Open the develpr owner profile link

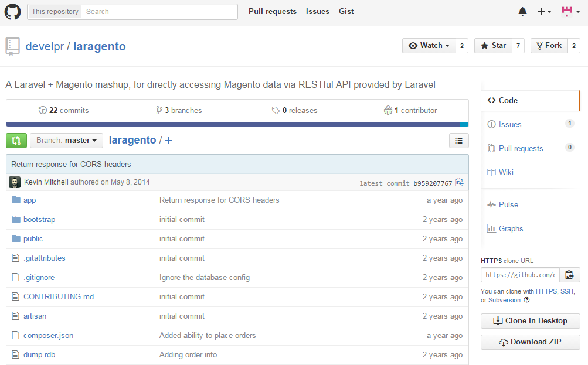(45, 46)
